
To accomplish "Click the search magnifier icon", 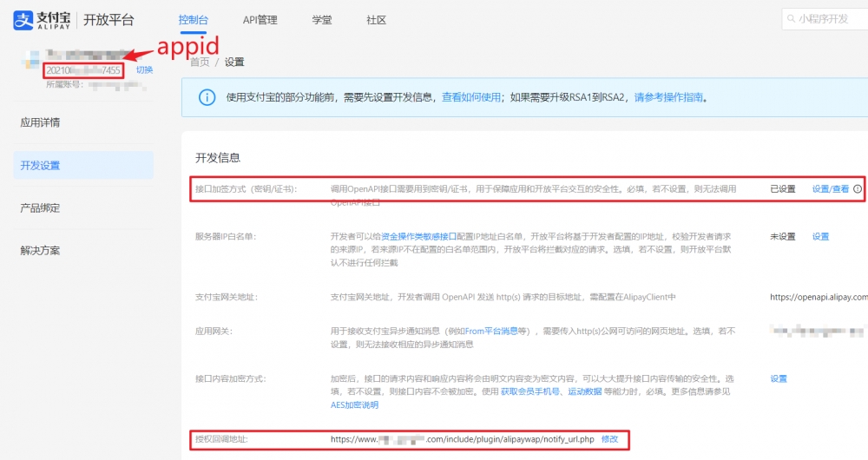I will click(x=791, y=18).
